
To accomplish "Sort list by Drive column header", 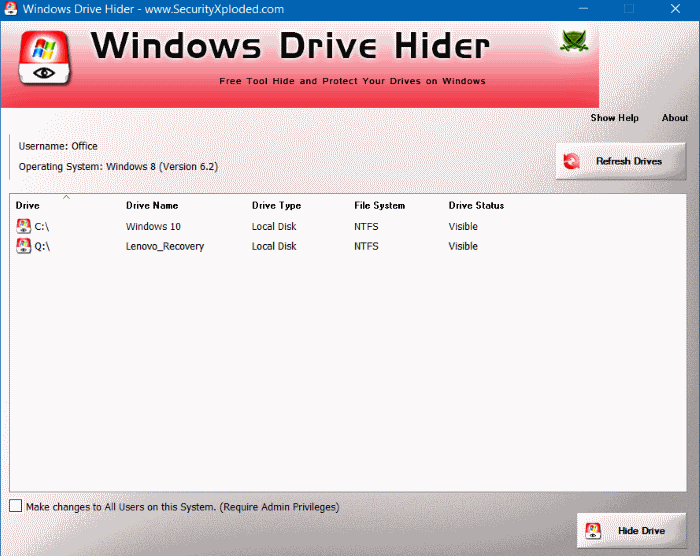I will 28,206.
